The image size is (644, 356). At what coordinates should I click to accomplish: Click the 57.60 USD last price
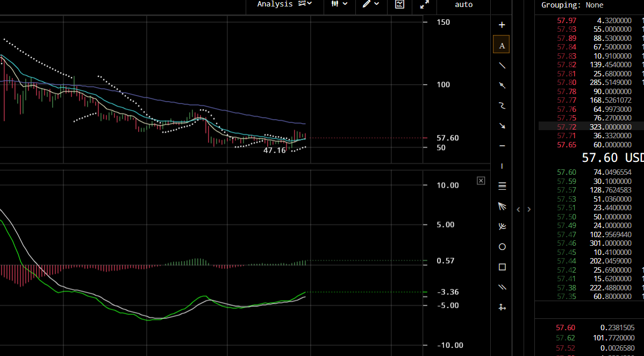click(x=612, y=158)
